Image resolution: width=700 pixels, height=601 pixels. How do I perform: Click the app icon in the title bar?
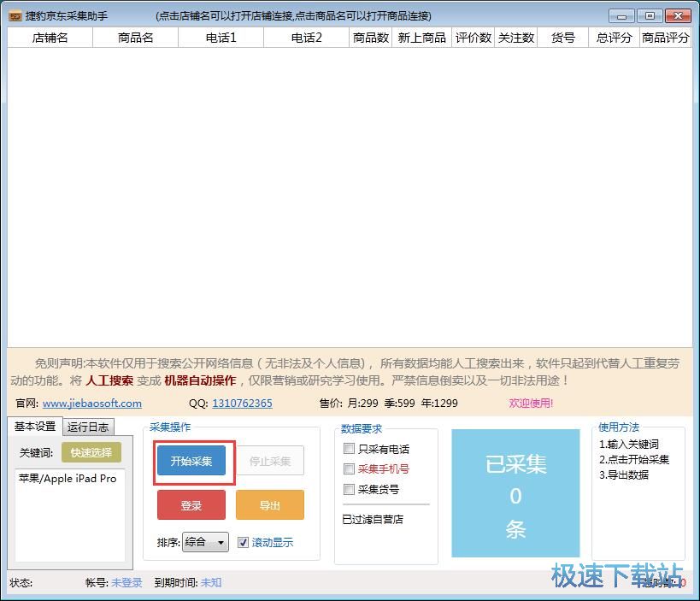(15, 16)
